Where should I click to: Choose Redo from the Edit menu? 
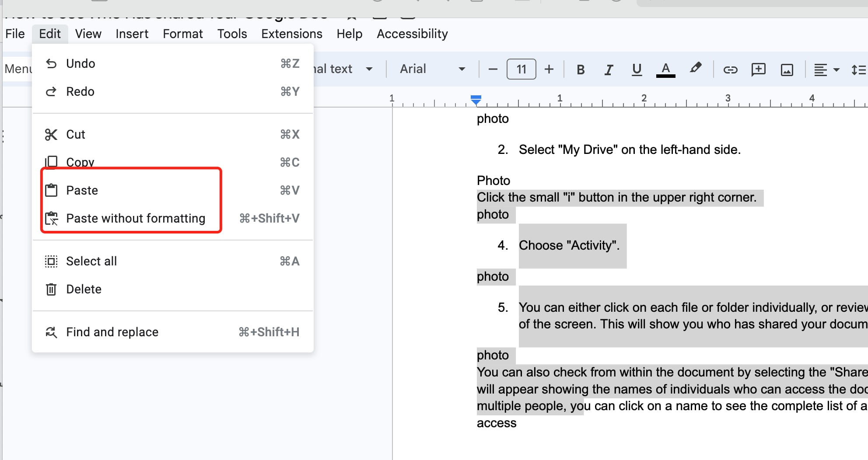[172, 92]
